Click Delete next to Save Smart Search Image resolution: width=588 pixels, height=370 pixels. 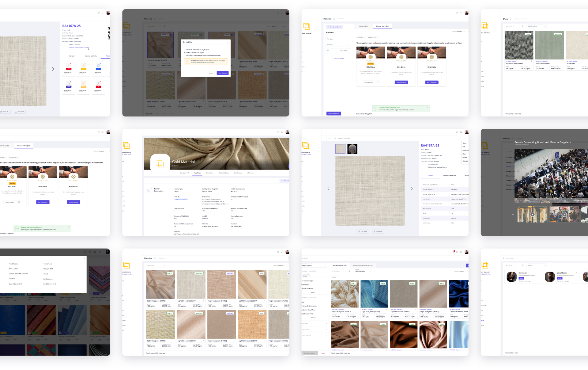(x=323, y=353)
